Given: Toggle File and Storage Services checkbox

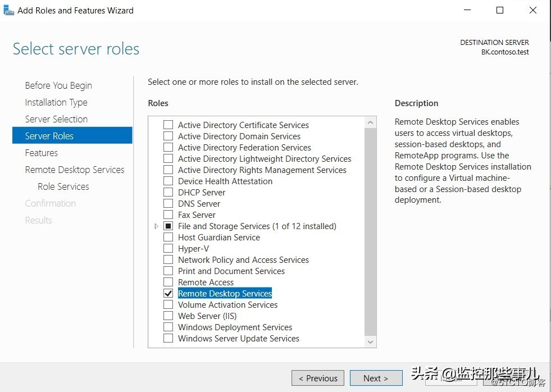Looking at the screenshot, I should 168,226.
